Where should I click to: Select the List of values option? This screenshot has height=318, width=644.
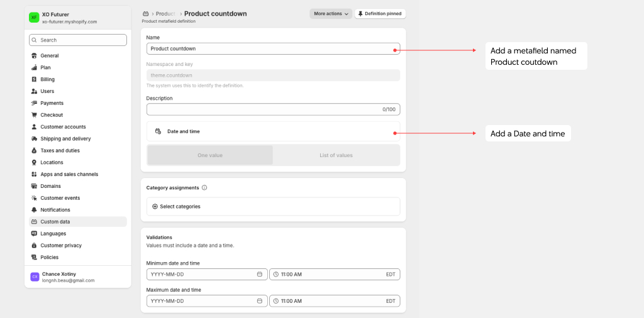pyautogui.click(x=336, y=155)
